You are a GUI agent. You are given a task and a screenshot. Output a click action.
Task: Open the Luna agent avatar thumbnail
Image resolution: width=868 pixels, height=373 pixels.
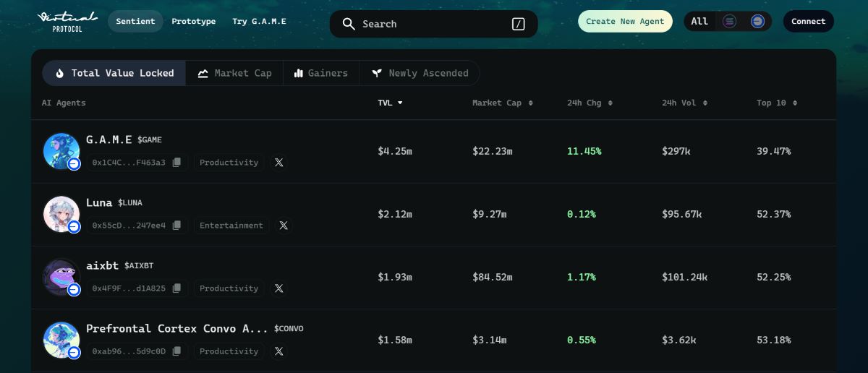click(x=61, y=215)
